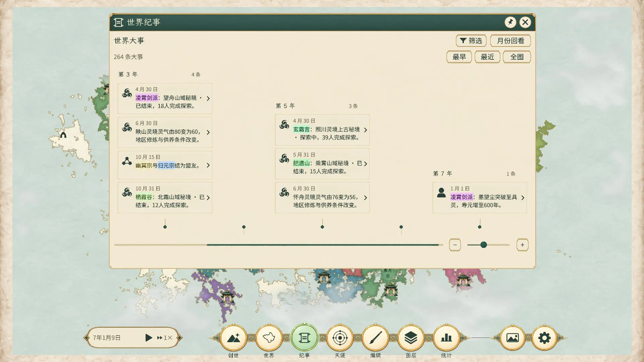The width and height of the screenshot is (644, 362).
Task: Click the zoom out minus button
Action: tap(455, 245)
